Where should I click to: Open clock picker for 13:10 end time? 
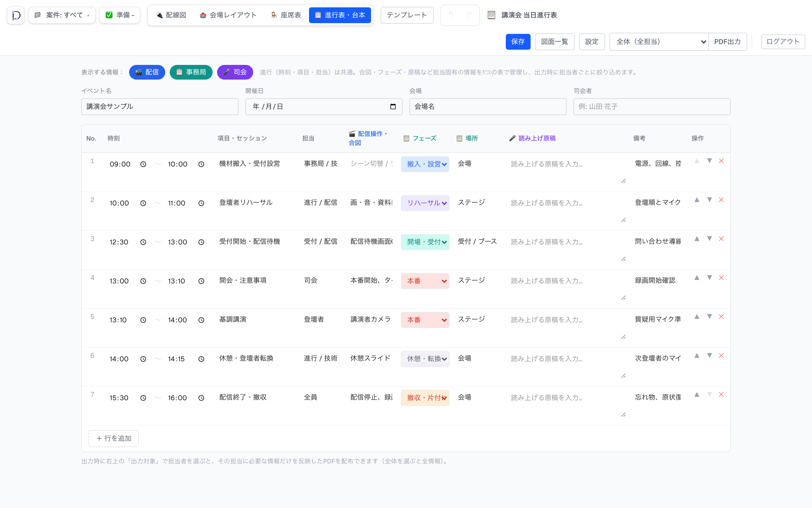point(201,281)
